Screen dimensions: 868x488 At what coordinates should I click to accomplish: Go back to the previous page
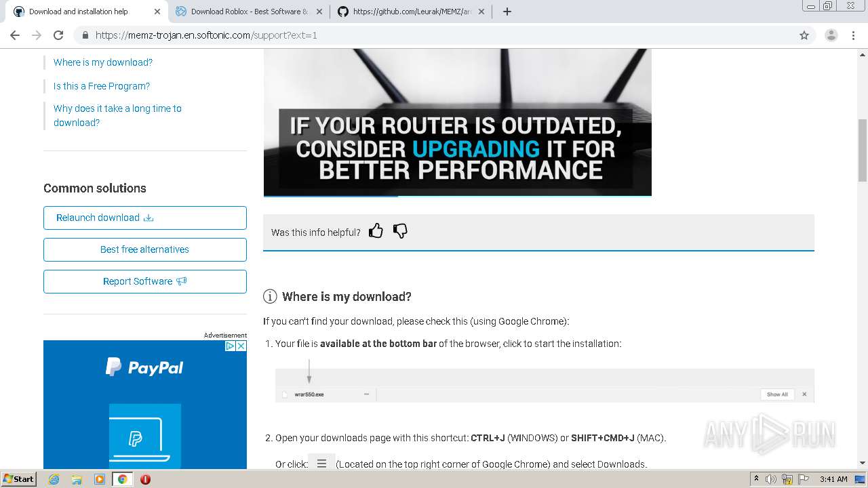coord(15,35)
